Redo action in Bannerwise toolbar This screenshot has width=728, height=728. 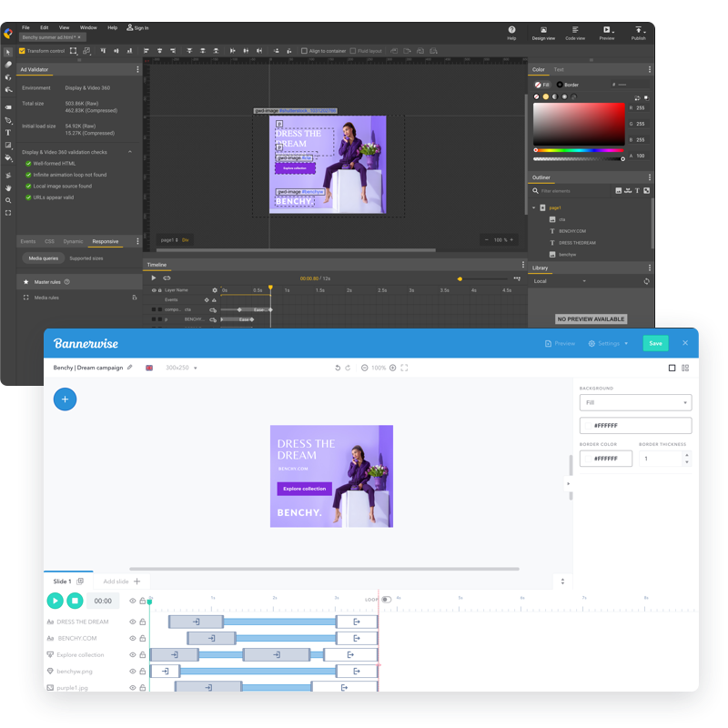point(348,368)
